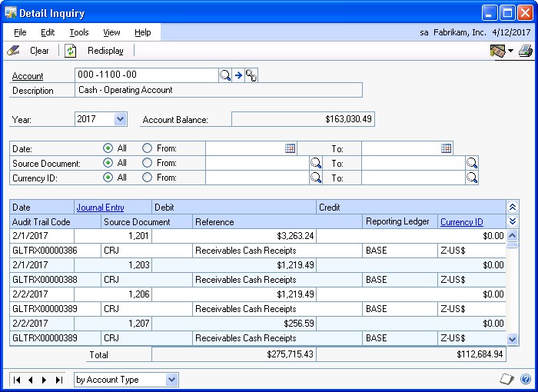
Task: Open the dropdown arrow beside the money icon
Action: (x=510, y=51)
